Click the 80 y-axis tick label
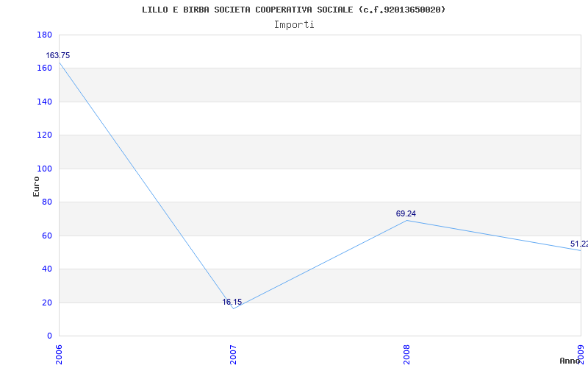Screen dimensions: 588x368 [x=47, y=202]
